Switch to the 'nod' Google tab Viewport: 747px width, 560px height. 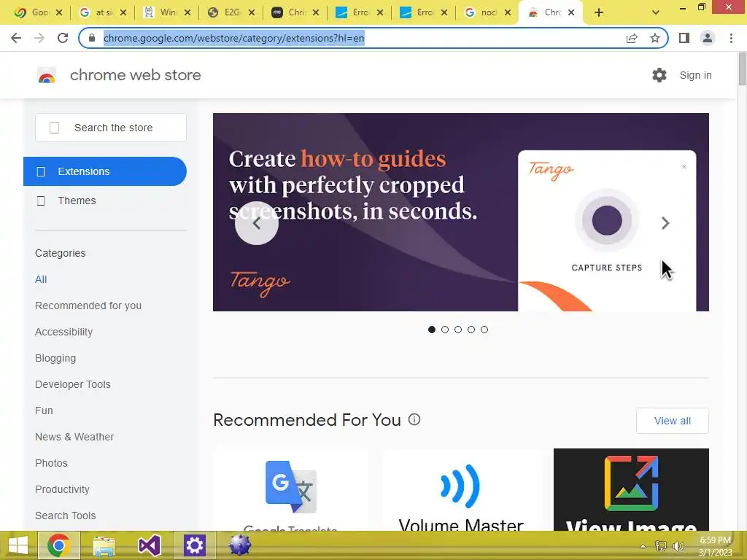coord(487,13)
